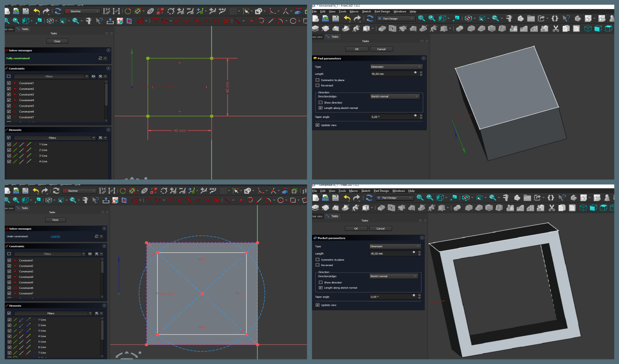Screen dimensions: 619x364
Task: Click Length stepper arrows in Pad parameters
Action: (x=421, y=73)
